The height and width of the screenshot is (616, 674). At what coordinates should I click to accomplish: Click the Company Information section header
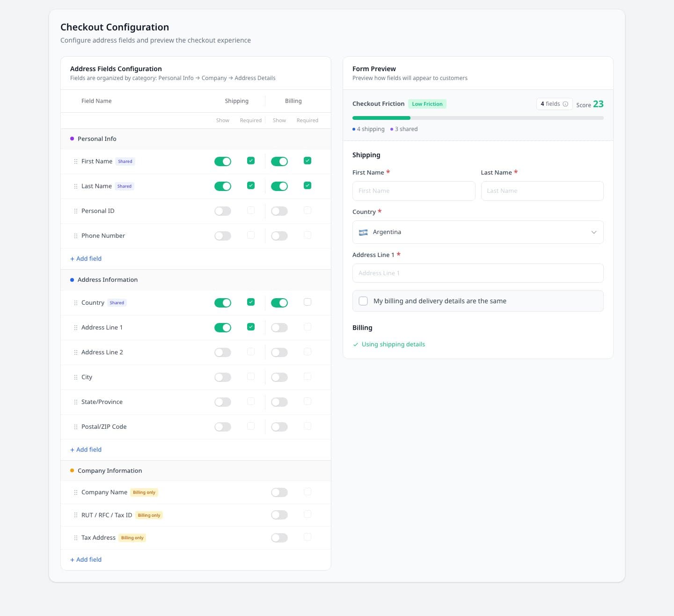click(x=196, y=471)
